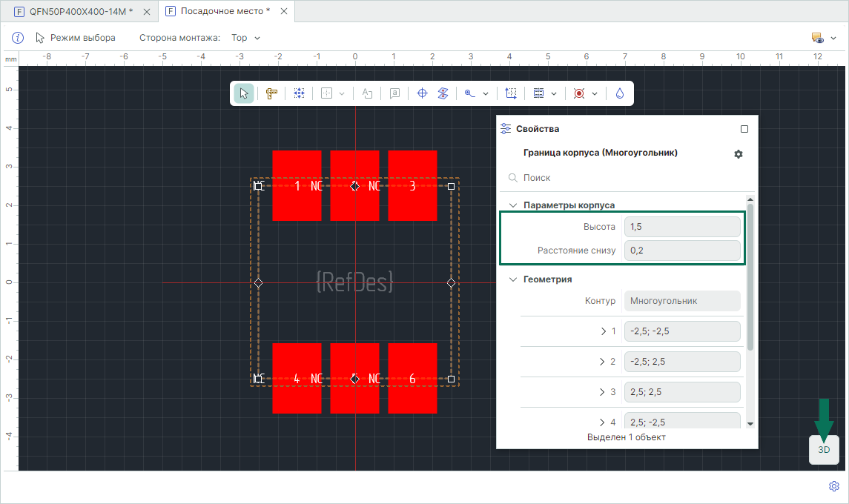Click the text annotation box tool

(395, 93)
